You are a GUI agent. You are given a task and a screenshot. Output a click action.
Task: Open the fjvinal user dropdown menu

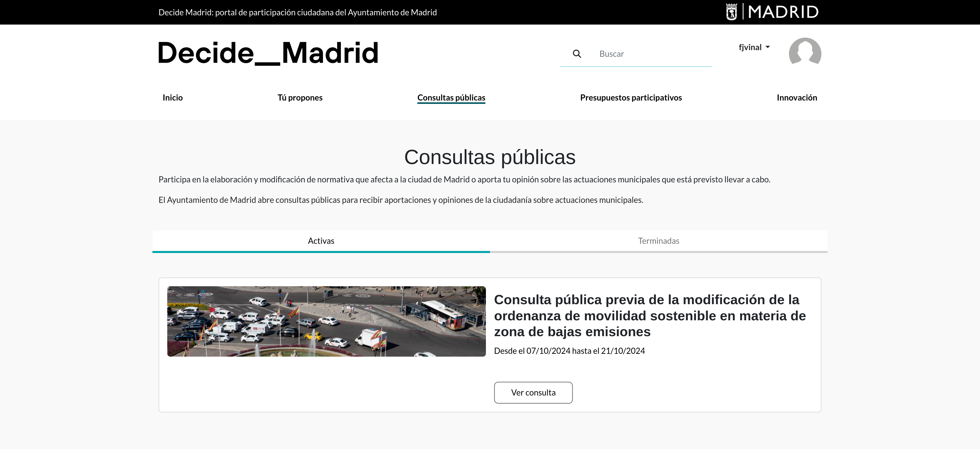(x=750, y=47)
